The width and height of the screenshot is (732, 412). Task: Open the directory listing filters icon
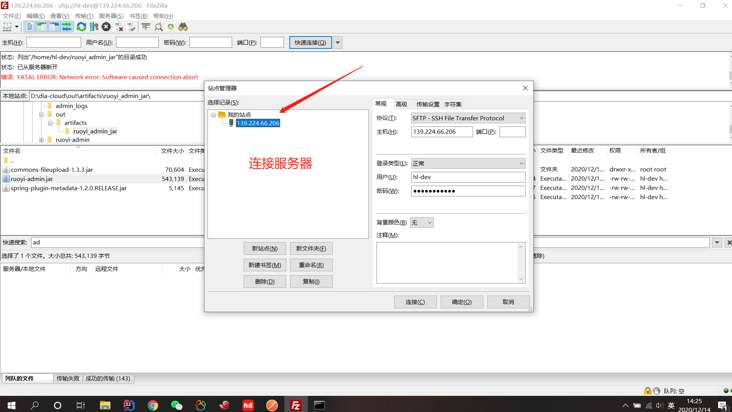(x=146, y=27)
